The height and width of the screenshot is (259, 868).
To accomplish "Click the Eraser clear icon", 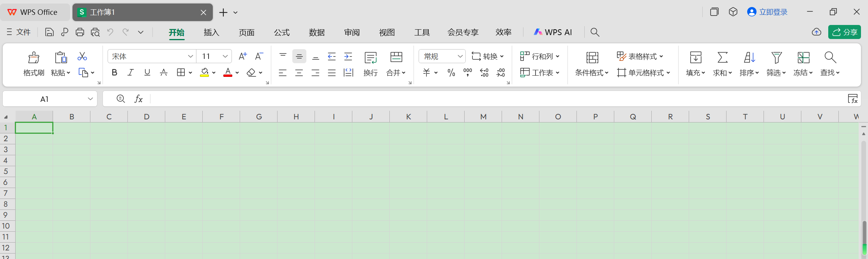I will (251, 73).
